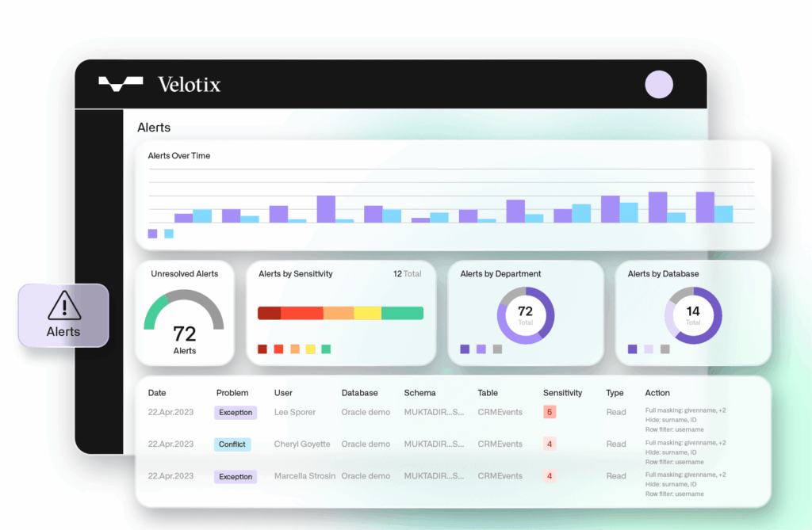
Task: Click the Alerts by Database donut chart
Action: click(x=693, y=316)
